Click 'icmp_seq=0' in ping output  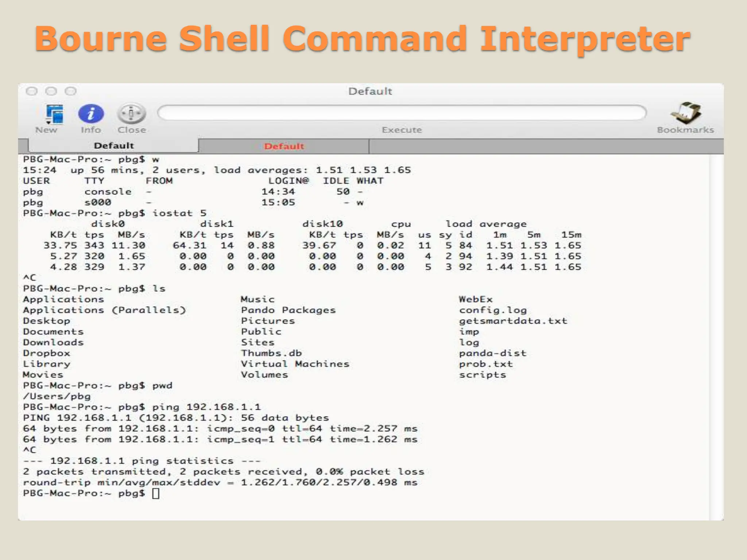241,429
